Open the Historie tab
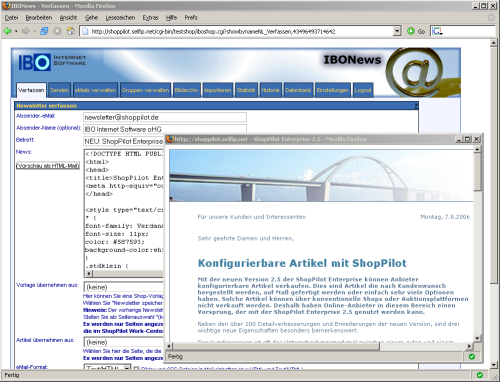Viewport: 500px width, 382px height. (x=270, y=90)
